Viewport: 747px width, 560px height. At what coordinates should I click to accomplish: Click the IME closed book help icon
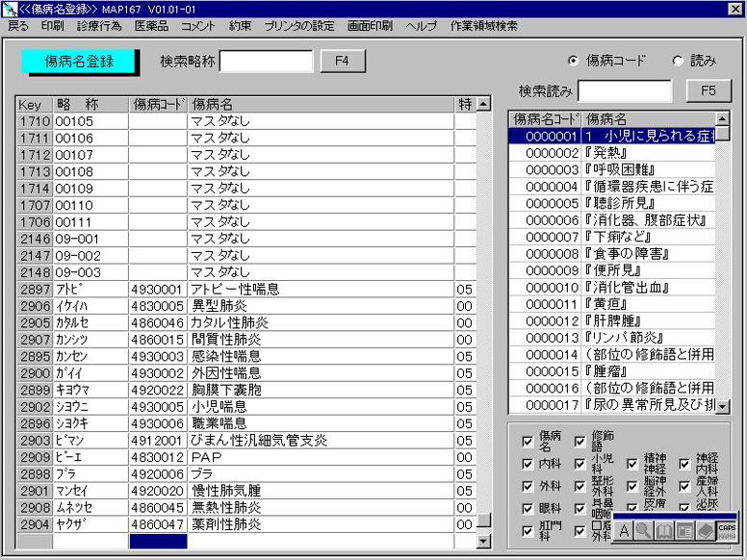coord(705,530)
